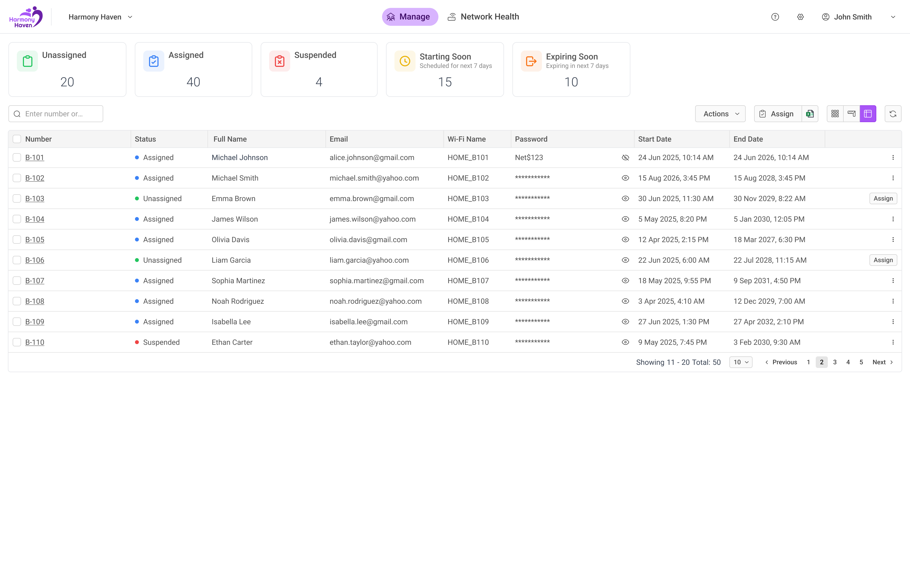This screenshot has height=588, width=910.
Task: Click the name Ethan Carter
Action: click(232, 342)
